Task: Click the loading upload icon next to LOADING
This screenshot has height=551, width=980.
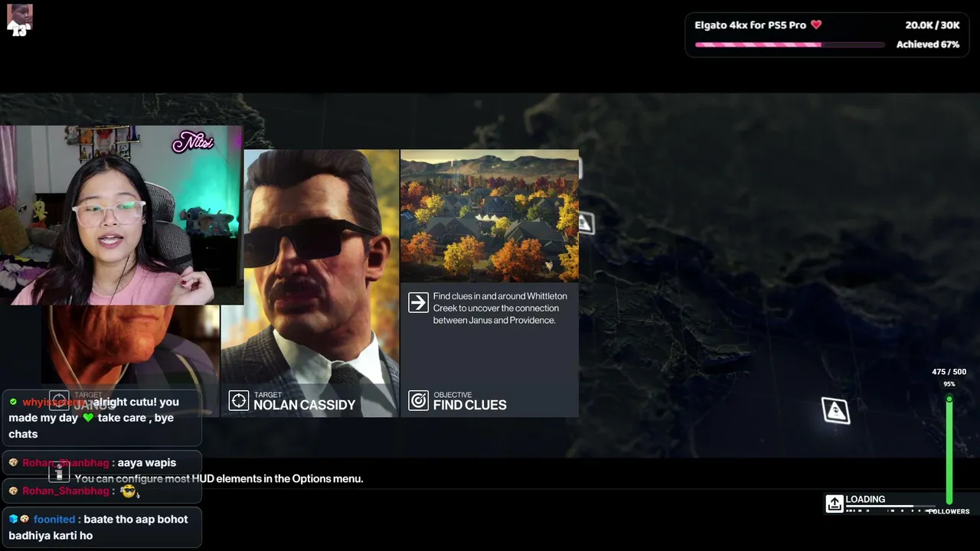Action: pyautogui.click(x=835, y=503)
